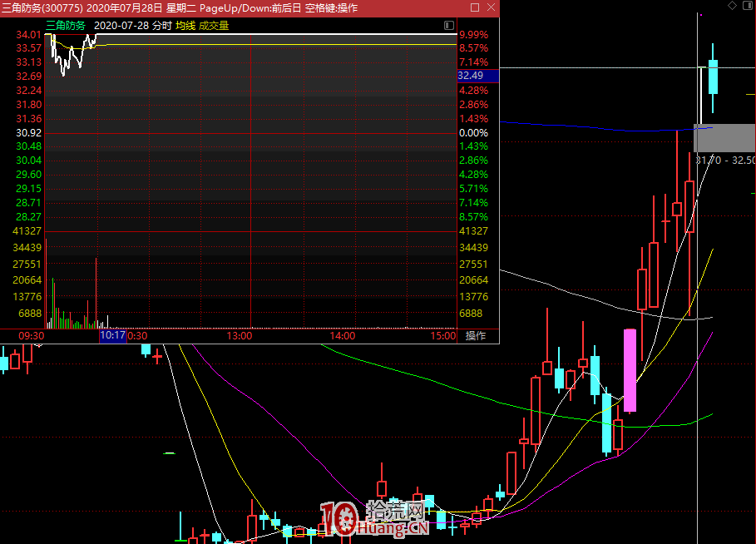Screen dimensions: 756x544
Task: Toggle the side panel icon at top-right
Action: pos(746,6)
